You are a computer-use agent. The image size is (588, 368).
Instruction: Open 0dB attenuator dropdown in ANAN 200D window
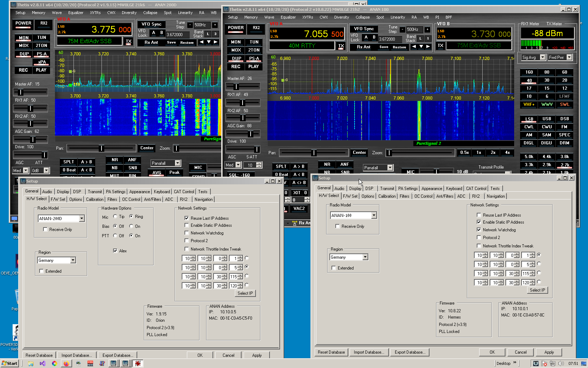click(x=46, y=171)
